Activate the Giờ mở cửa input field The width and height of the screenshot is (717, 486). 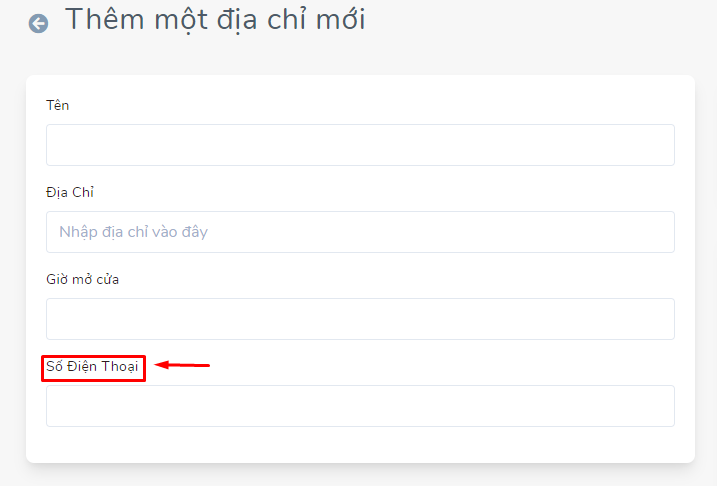[360, 319]
